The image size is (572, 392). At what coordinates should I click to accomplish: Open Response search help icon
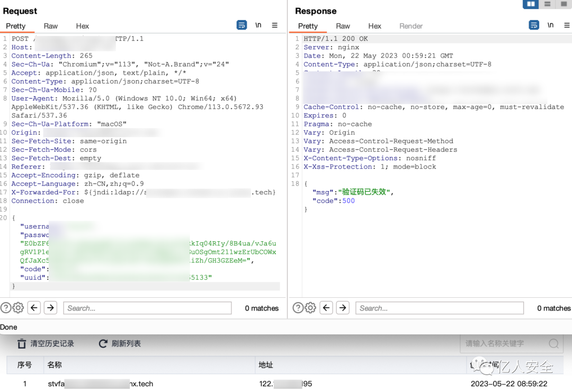[x=298, y=308]
